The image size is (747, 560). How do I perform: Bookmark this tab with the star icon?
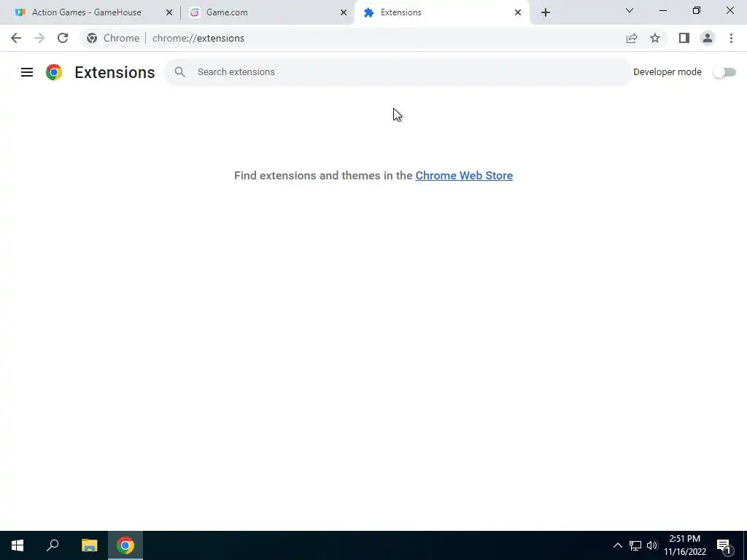(655, 38)
